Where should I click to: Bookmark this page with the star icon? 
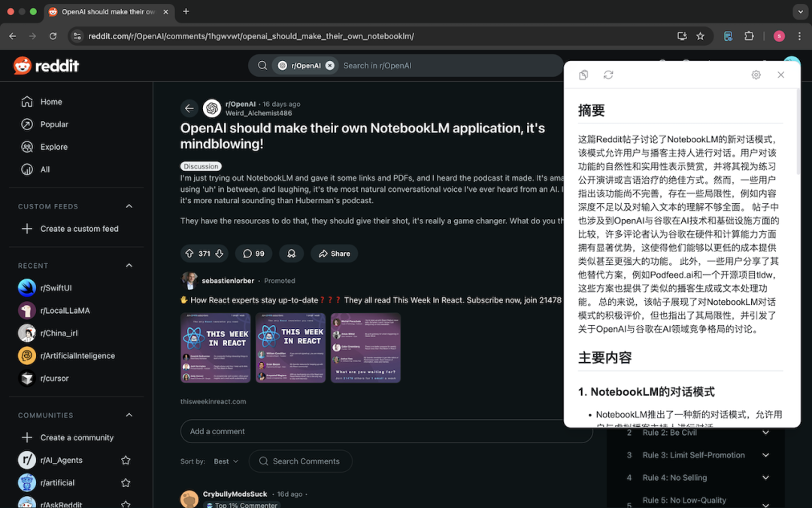(x=700, y=35)
